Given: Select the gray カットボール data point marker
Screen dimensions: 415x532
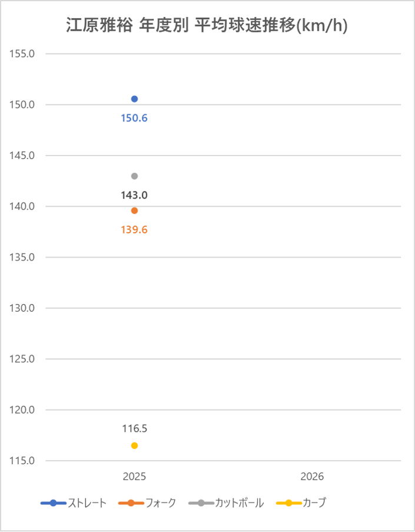Looking at the screenshot, I should [134, 176].
